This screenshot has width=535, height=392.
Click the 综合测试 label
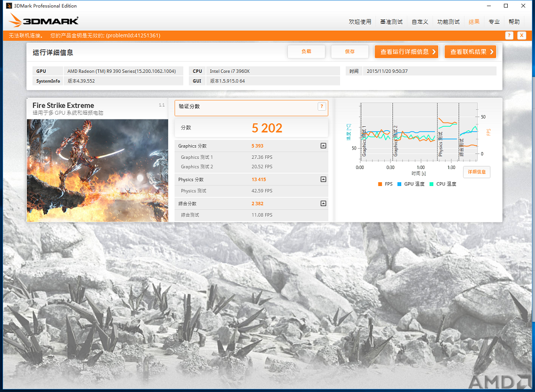(x=190, y=215)
